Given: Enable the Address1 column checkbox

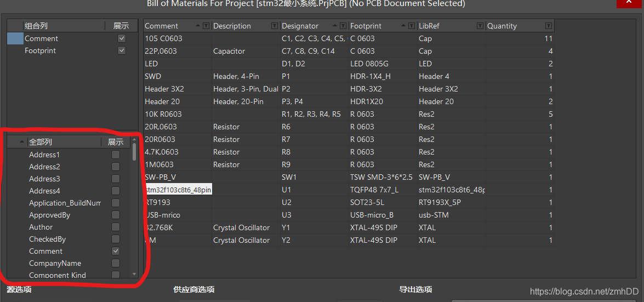Looking at the screenshot, I should coord(116,155).
